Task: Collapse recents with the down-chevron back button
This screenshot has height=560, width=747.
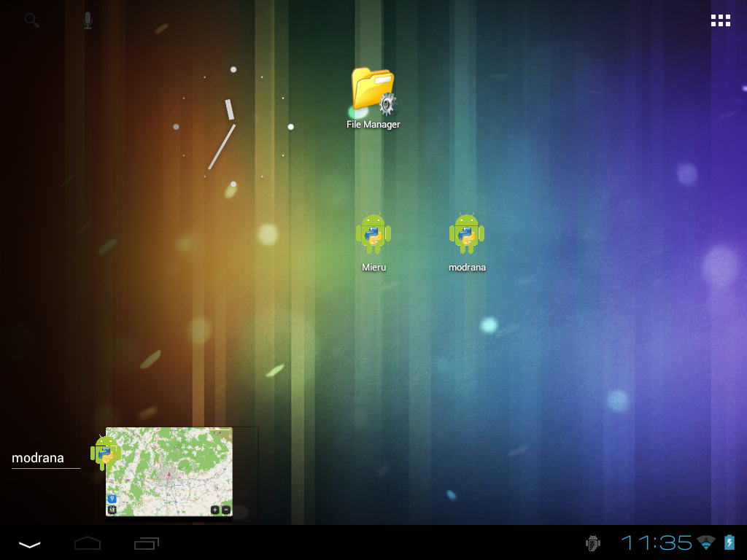Action: [30, 544]
